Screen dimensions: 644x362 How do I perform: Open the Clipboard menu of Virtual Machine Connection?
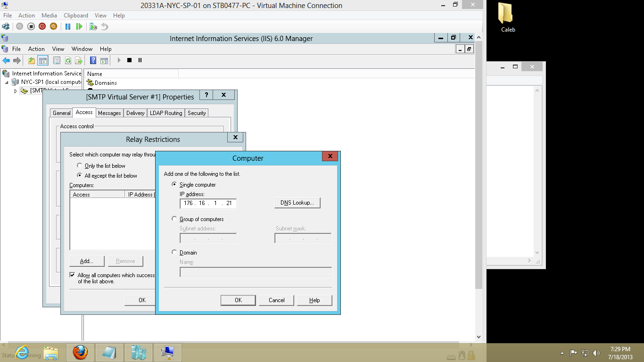[x=76, y=16]
